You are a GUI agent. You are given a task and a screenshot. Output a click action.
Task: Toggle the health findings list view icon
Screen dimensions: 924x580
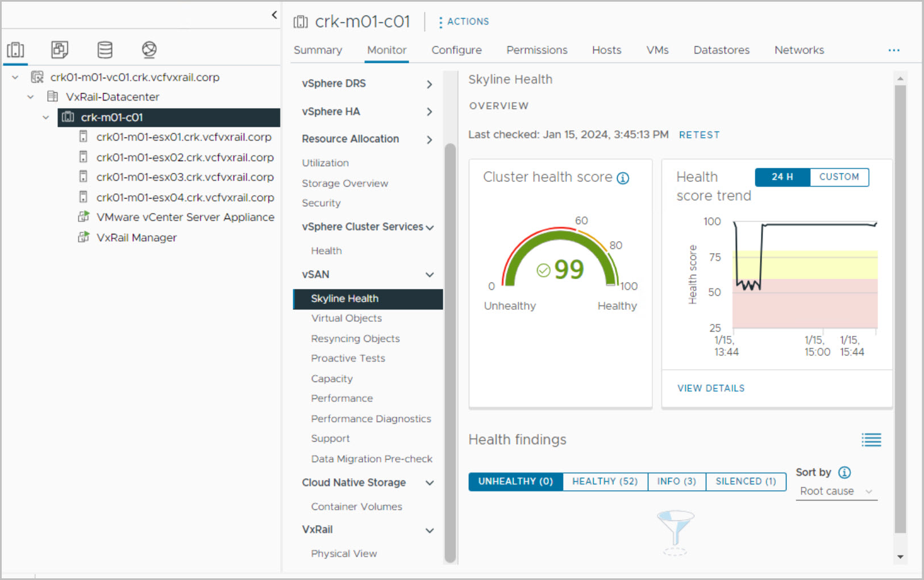click(x=871, y=440)
